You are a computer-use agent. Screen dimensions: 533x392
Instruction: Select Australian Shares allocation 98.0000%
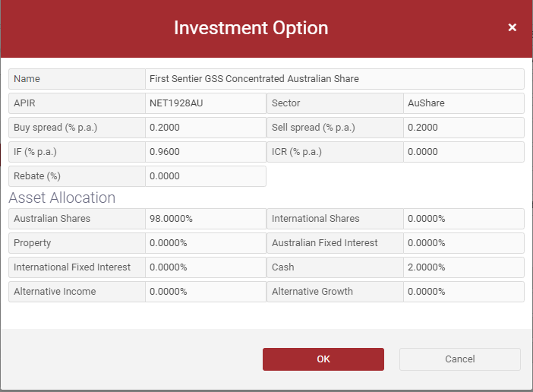coord(206,219)
